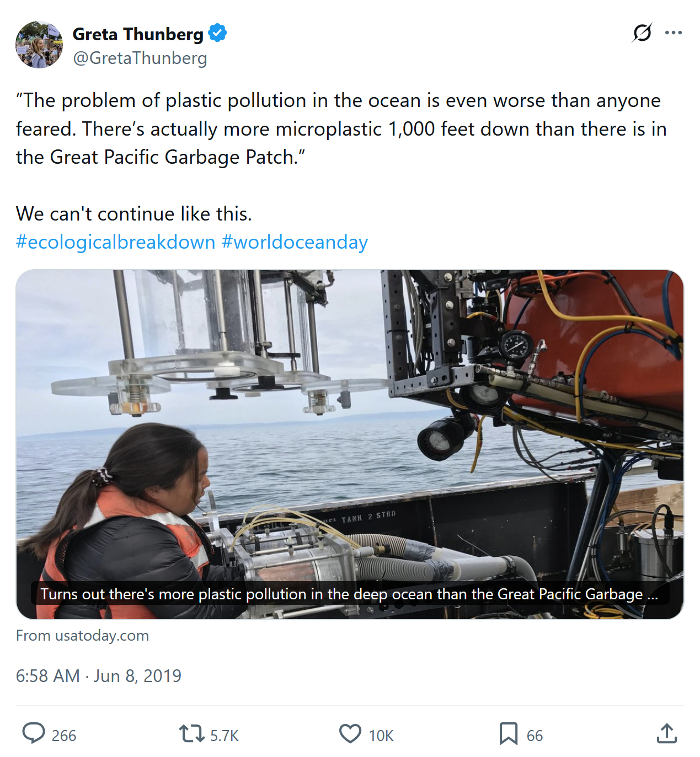Open Greta Thunberg's profile picture
700x757 pixels.
[39, 45]
